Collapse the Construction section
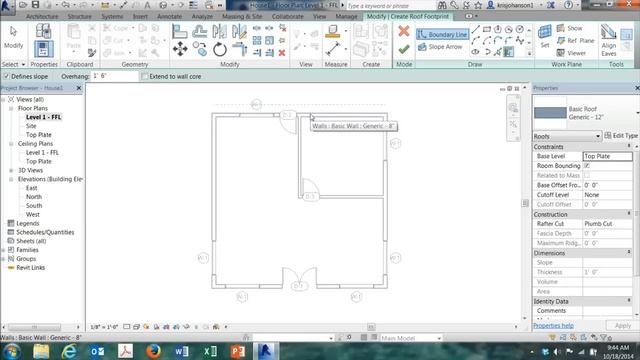The width and height of the screenshot is (640, 360). [629, 214]
